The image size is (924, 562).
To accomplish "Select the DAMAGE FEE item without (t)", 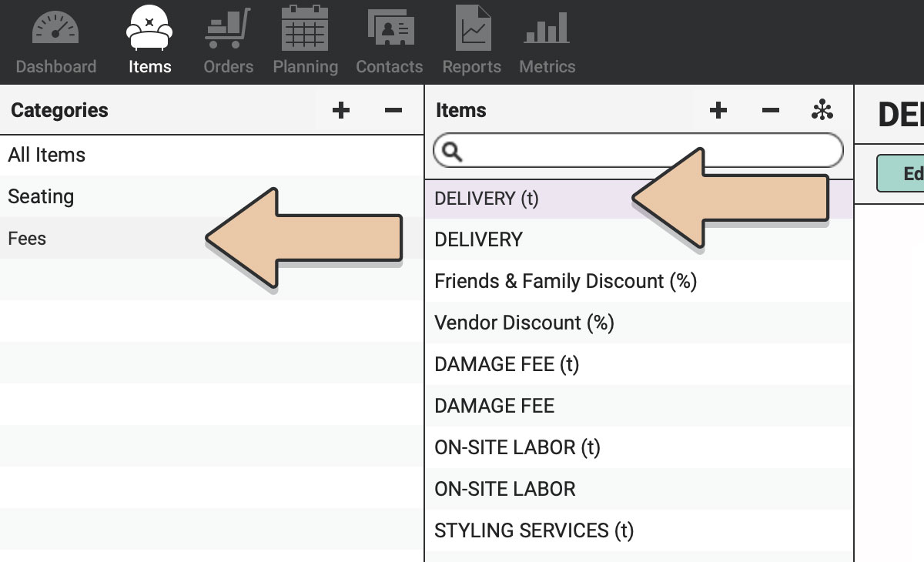I will (x=639, y=406).
